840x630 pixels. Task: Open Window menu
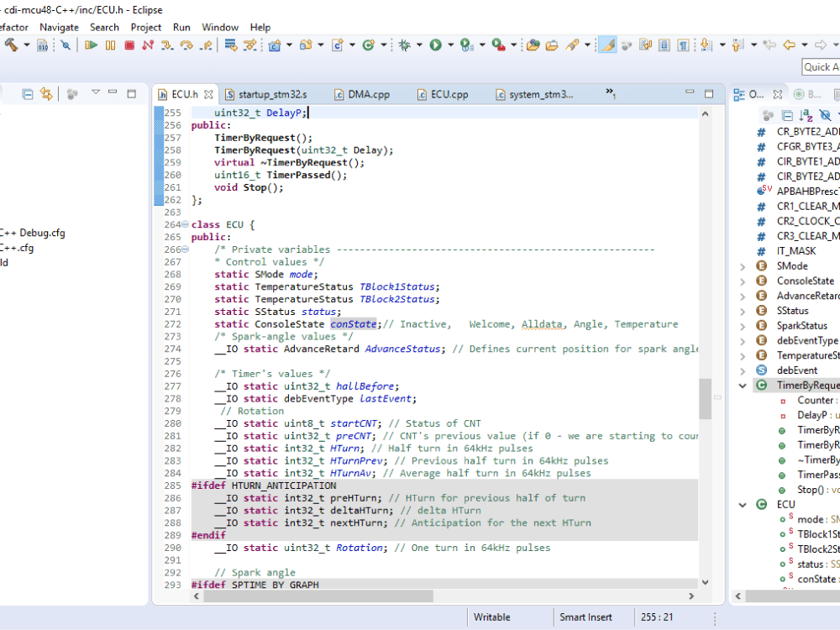220,28
